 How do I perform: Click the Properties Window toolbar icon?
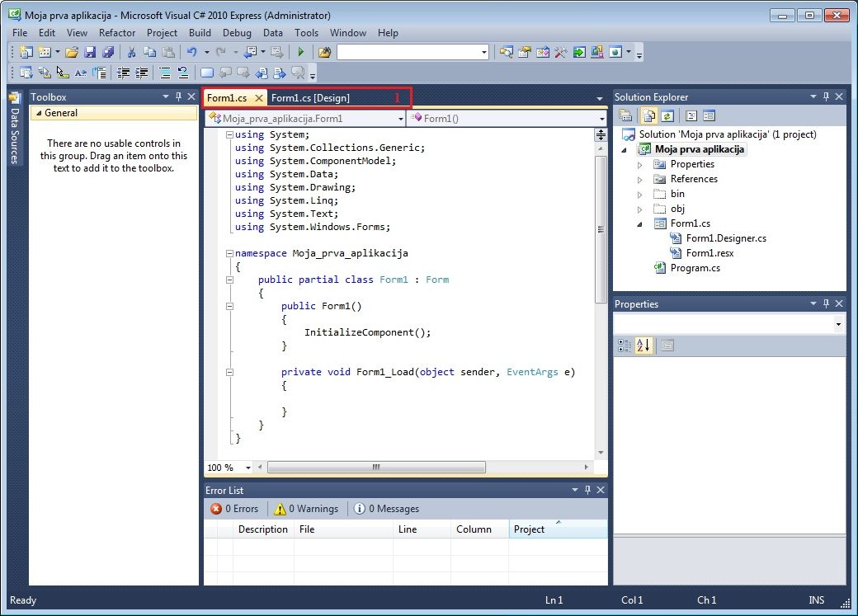point(525,52)
